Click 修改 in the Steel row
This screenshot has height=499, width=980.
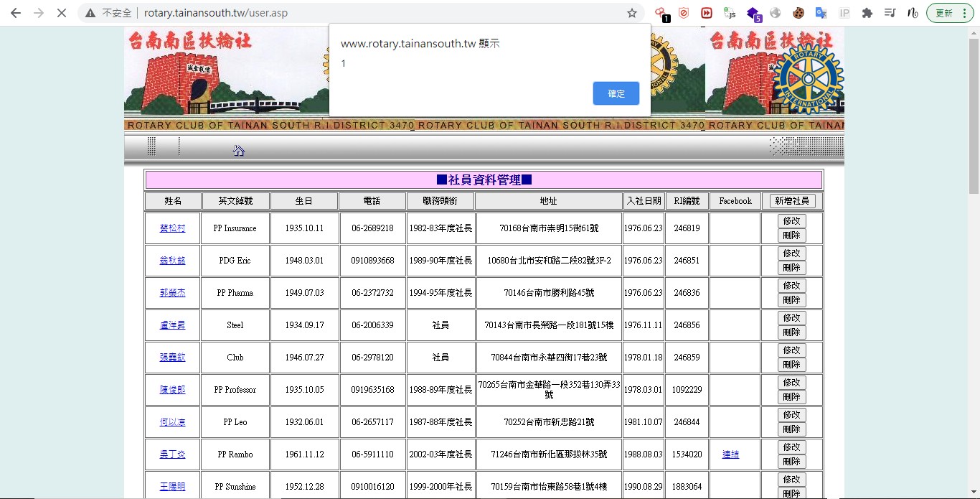(x=792, y=318)
